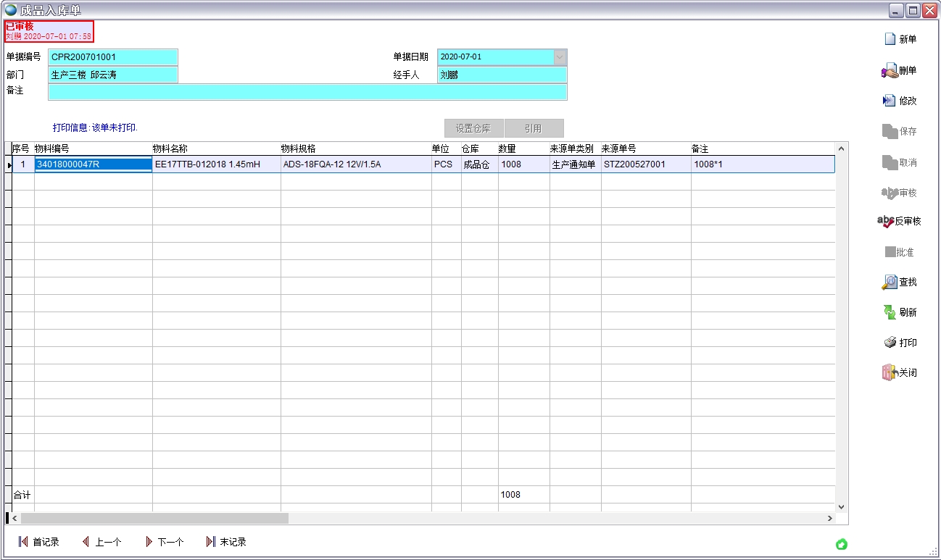Select cell with material code 34018000047R
The image size is (941, 560).
[93, 164]
